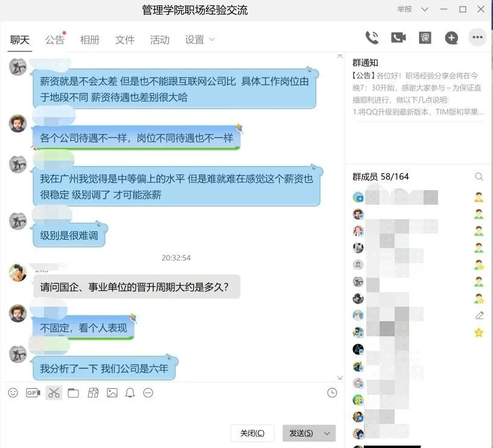This screenshot has height=448, width=493.
Task: Start a group video call
Action: coord(398,37)
